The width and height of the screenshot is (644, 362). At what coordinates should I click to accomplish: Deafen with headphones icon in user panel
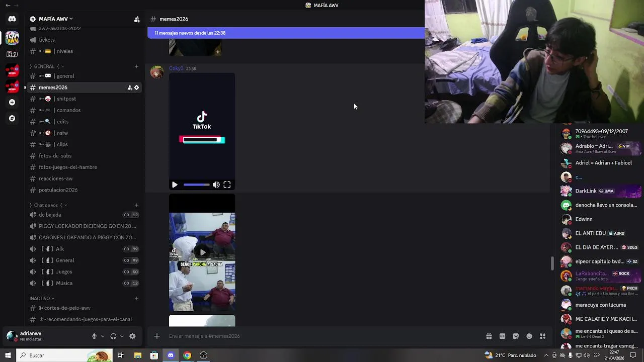coord(113,336)
